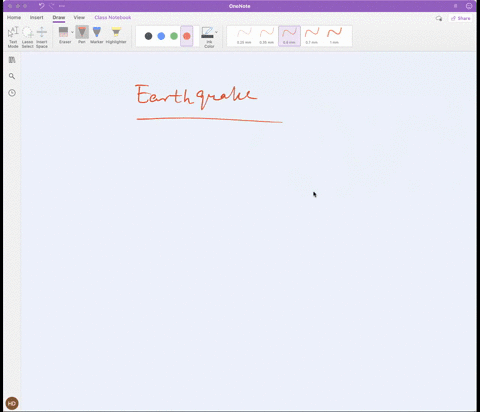
Task: Choose the black ink color swatch
Action: (148, 36)
